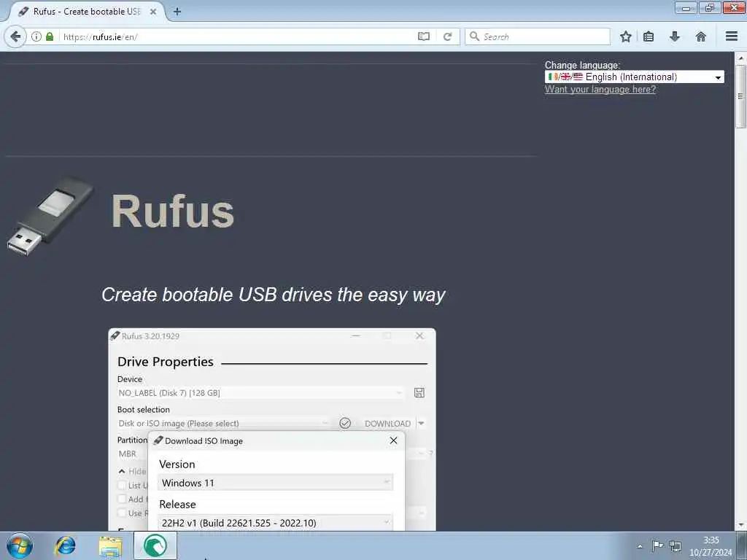Switch to the teal browser taskbar icon

click(x=155, y=545)
